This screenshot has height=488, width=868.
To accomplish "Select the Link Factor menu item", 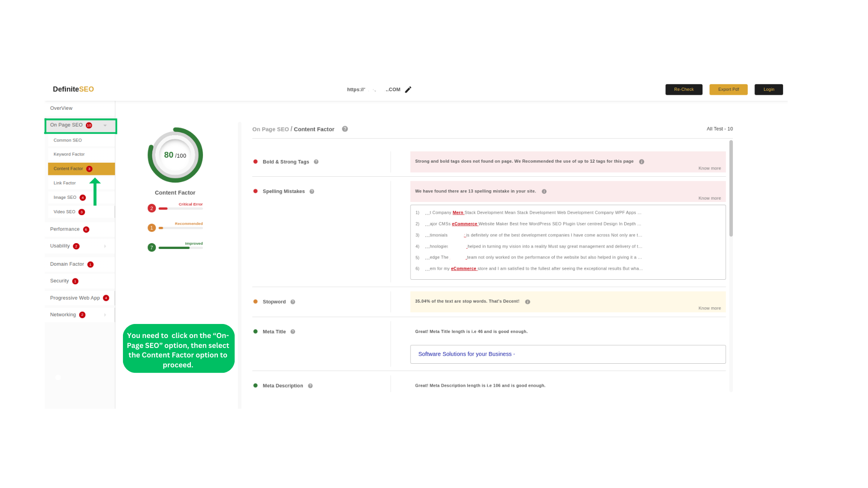I will pyautogui.click(x=64, y=183).
